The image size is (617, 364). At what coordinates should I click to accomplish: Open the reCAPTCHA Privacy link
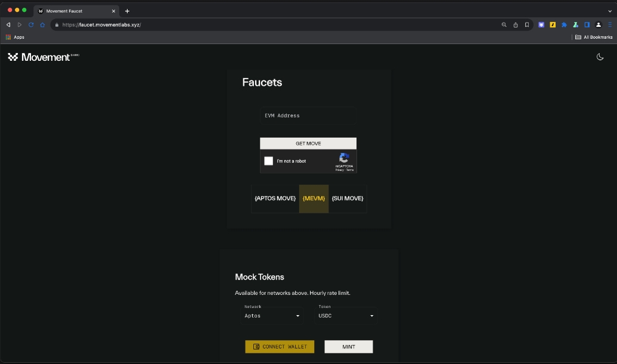[x=340, y=170]
